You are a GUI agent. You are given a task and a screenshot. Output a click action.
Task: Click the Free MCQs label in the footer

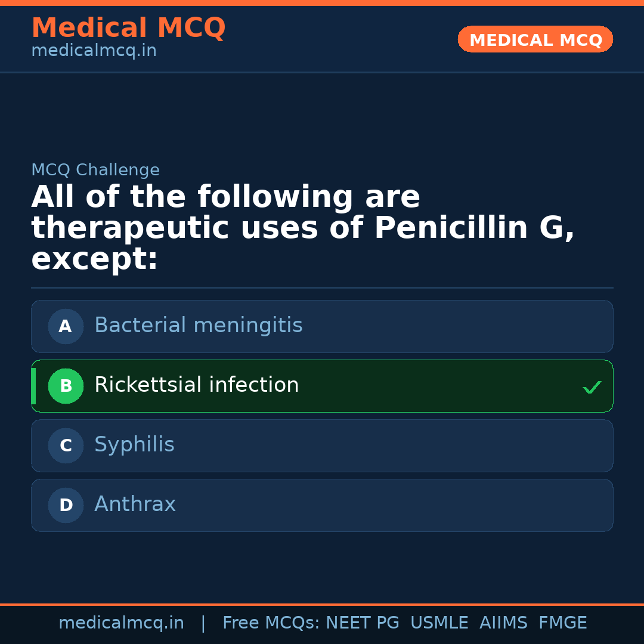[271, 623]
